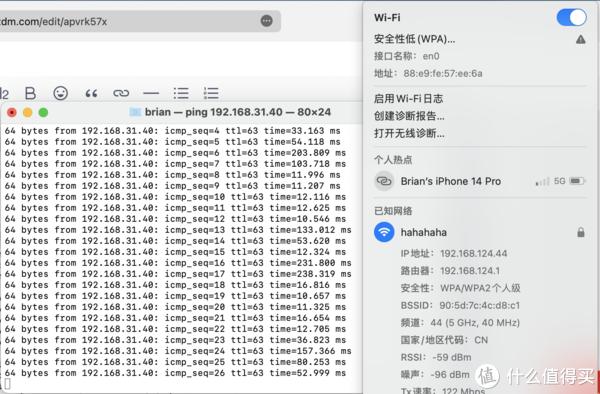Click the ellipsis icon in address bar
Image resolution: width=600 pixels, height=394 pixels.
pos(267,21)
